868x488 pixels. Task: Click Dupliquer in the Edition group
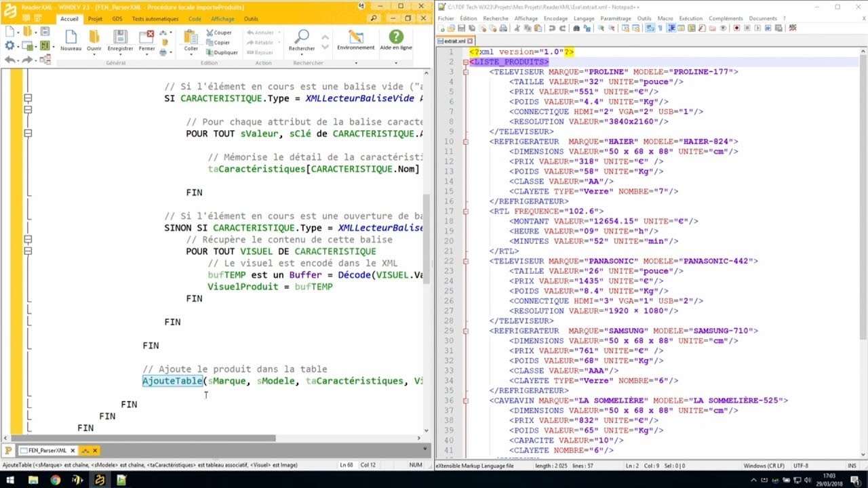click(222, 52)
